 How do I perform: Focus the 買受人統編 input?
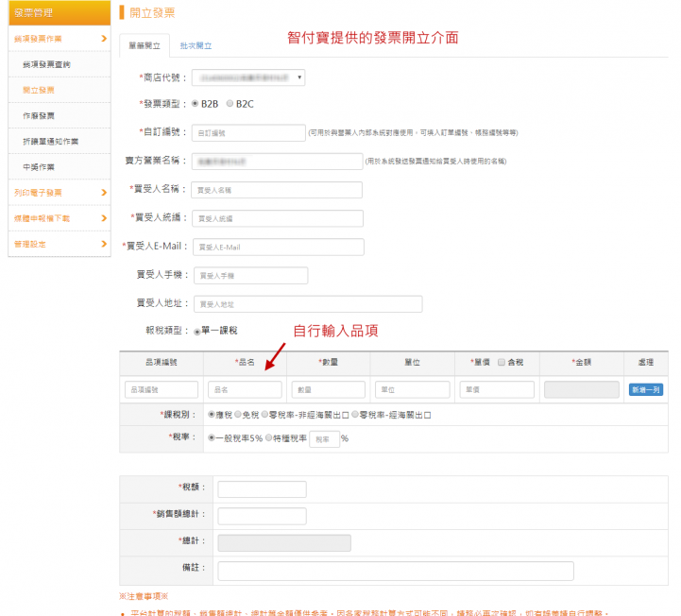tap(278, 218)
